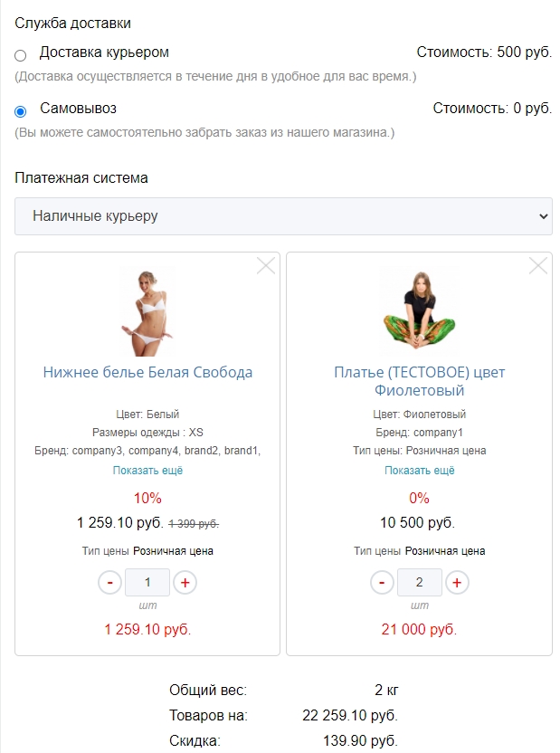Click plus icon to increase dress quantity
Image resolution: width=560 pixels, height=753 pixels.
click(458, 582)
